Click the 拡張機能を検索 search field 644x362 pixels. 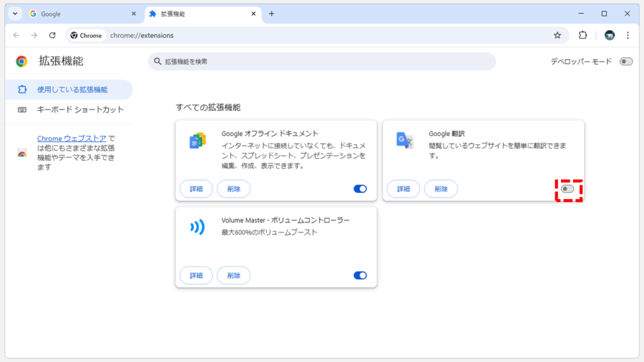(x=322, y=61)
